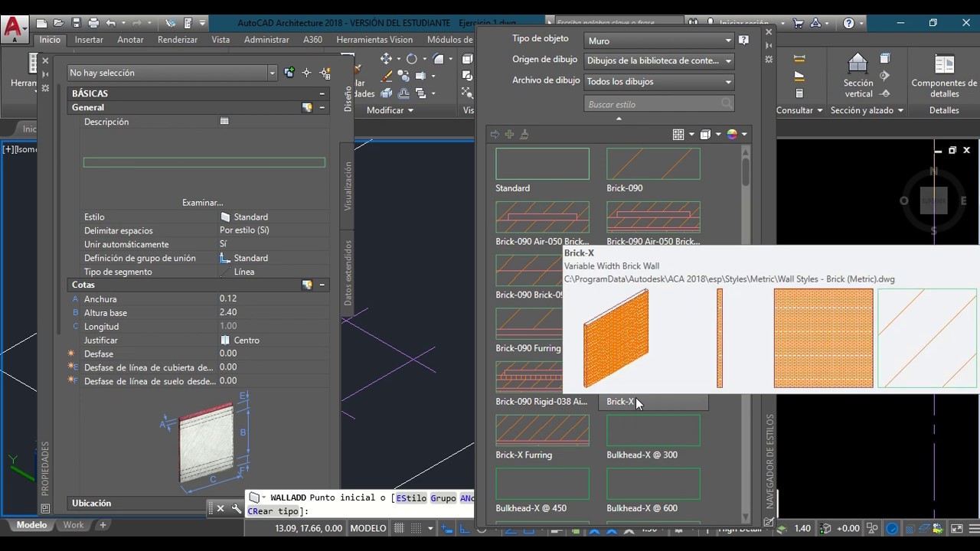The height and width of the screenshot is (551, 980).
Task: Click the Componentes de detalles ribbon button
Action: [944, 75]
